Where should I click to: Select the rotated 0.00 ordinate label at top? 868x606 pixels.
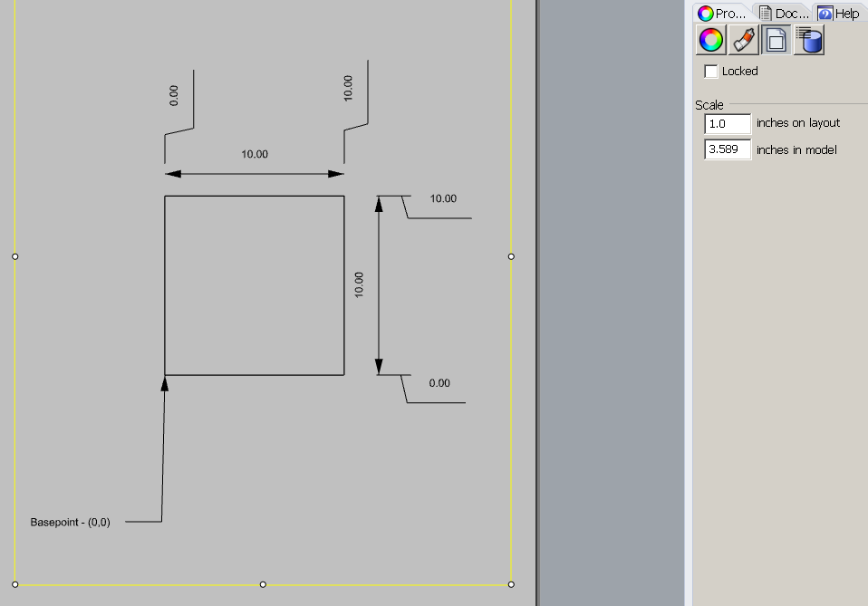click(174, 96)
